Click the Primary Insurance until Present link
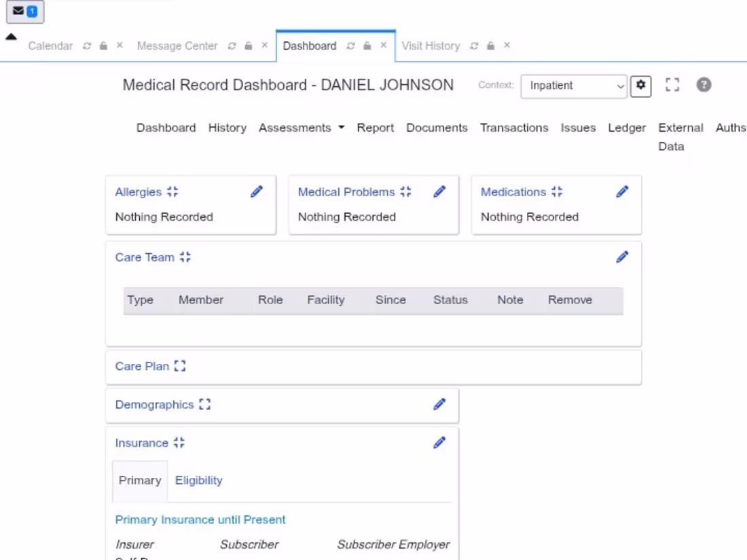Image resolution: width=747 pixels, height=560 pixels. point(200,519)
